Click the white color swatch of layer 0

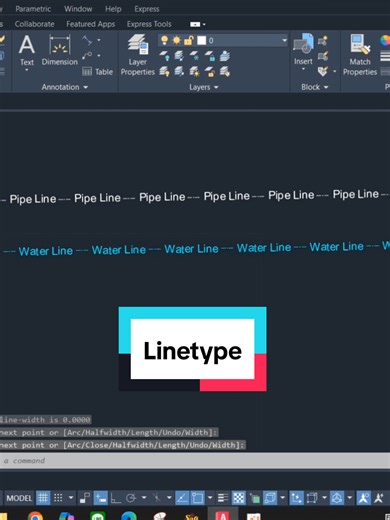pos(202,40)
